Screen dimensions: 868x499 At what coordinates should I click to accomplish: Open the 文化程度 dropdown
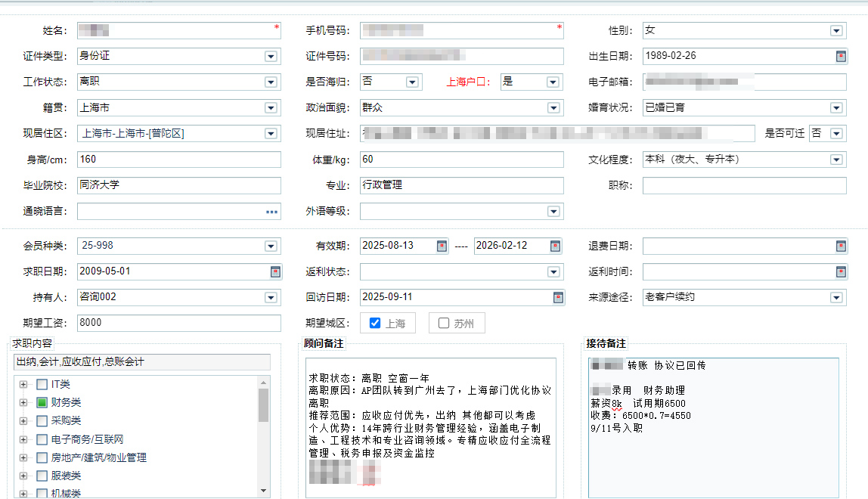pos(836,160)
